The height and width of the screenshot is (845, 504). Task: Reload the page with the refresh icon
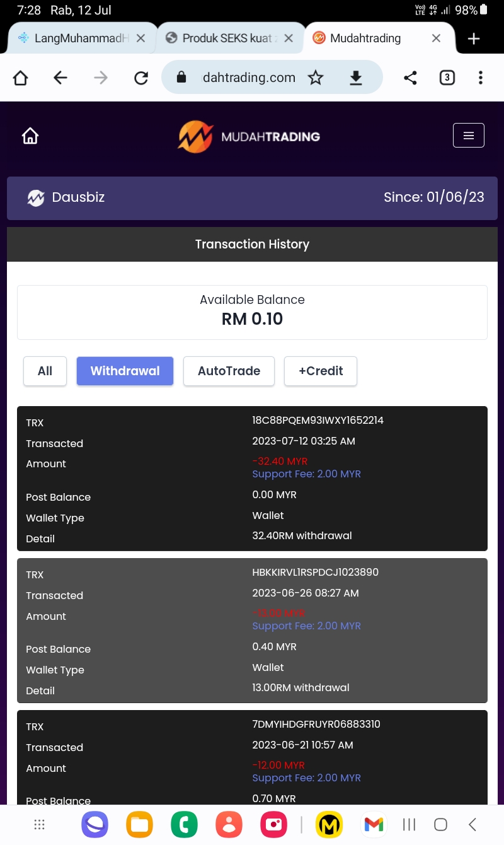coord(141,78)
